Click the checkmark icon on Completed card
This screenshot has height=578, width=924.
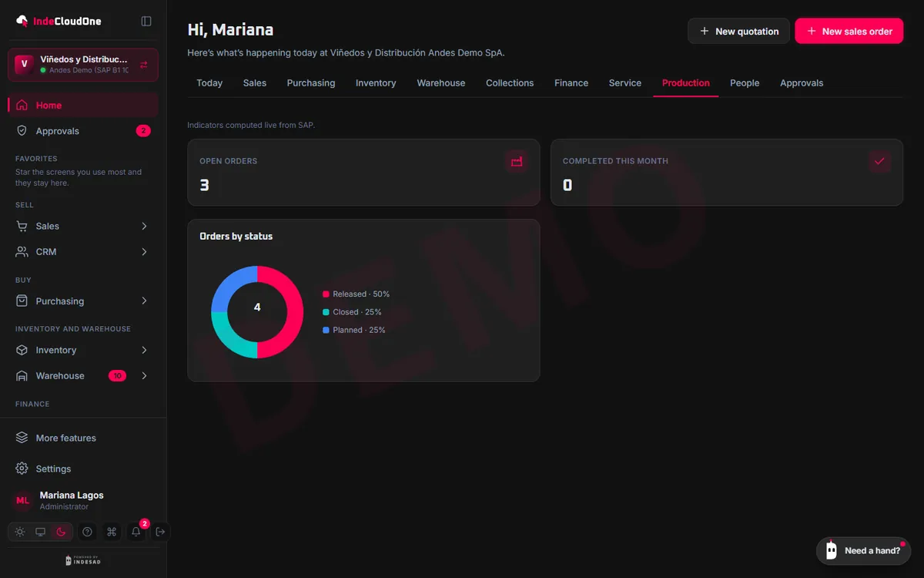point(879,161)
